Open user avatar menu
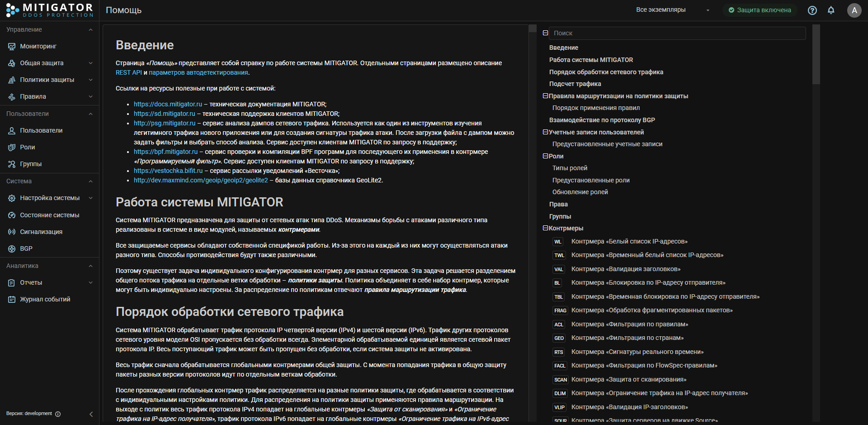868x425 pixels. click(x=854, y=10)
